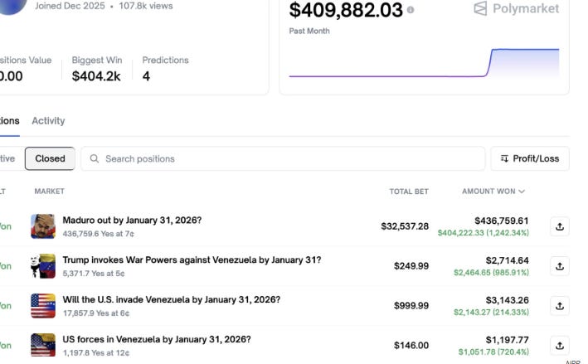Click the TOTAL BET column header
Viewport: 588px width, 364px height.
[409, 192]
